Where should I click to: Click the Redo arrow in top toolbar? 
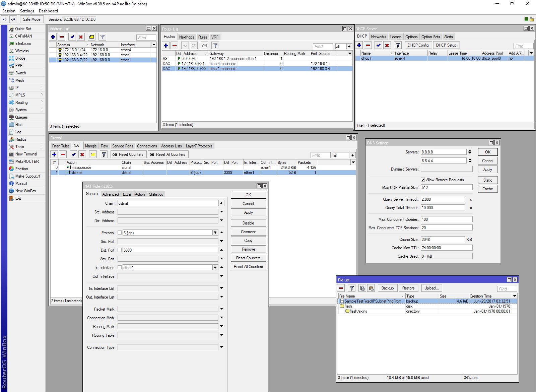coord(13,19)
